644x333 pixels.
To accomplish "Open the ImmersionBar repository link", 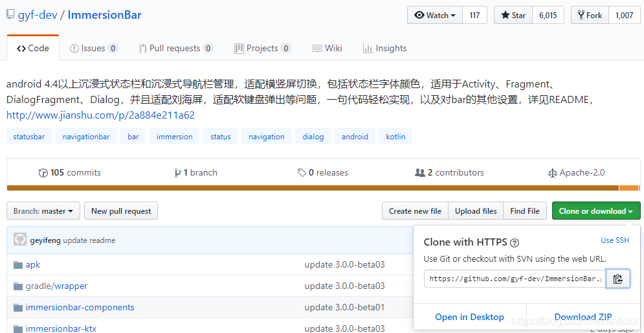I will [x=104, y=15].
